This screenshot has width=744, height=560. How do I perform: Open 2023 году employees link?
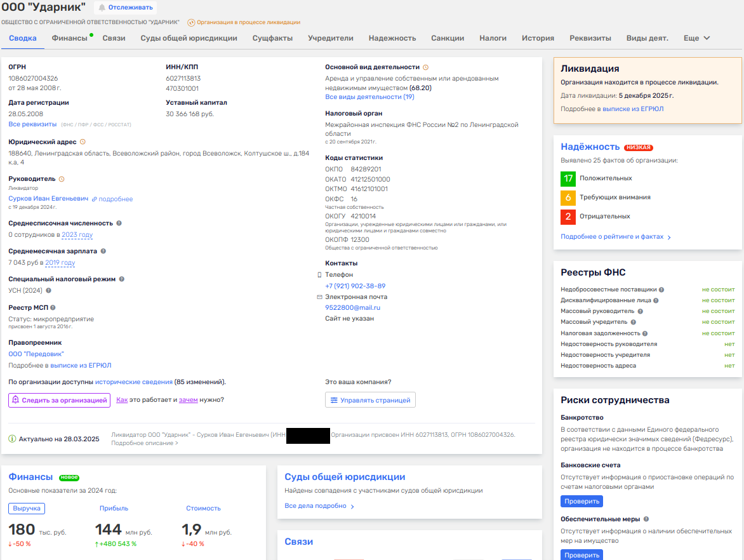click(x=77, y=235)
